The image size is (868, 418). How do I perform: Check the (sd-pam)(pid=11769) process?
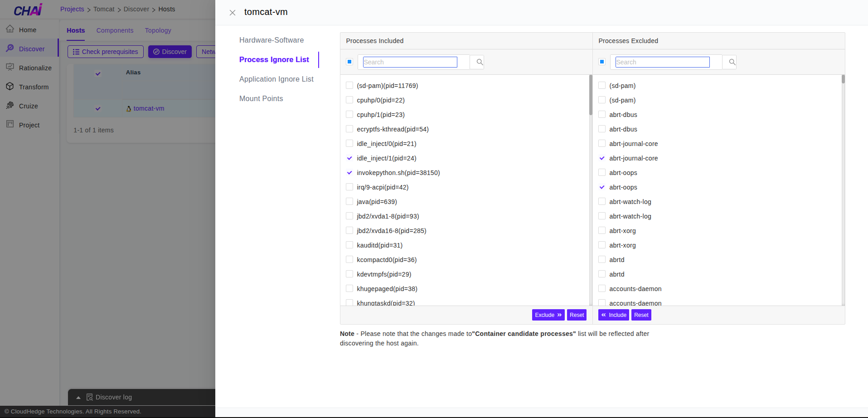point(349,85)
